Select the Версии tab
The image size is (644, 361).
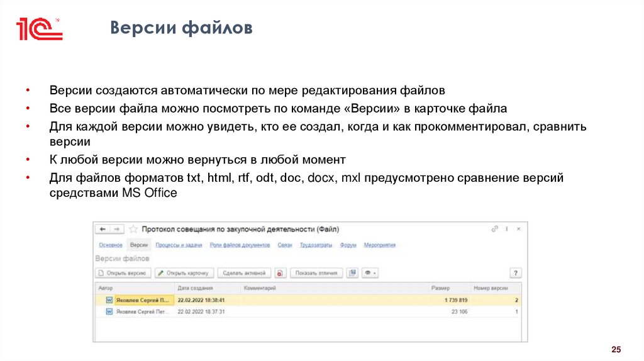click(139, 245)
